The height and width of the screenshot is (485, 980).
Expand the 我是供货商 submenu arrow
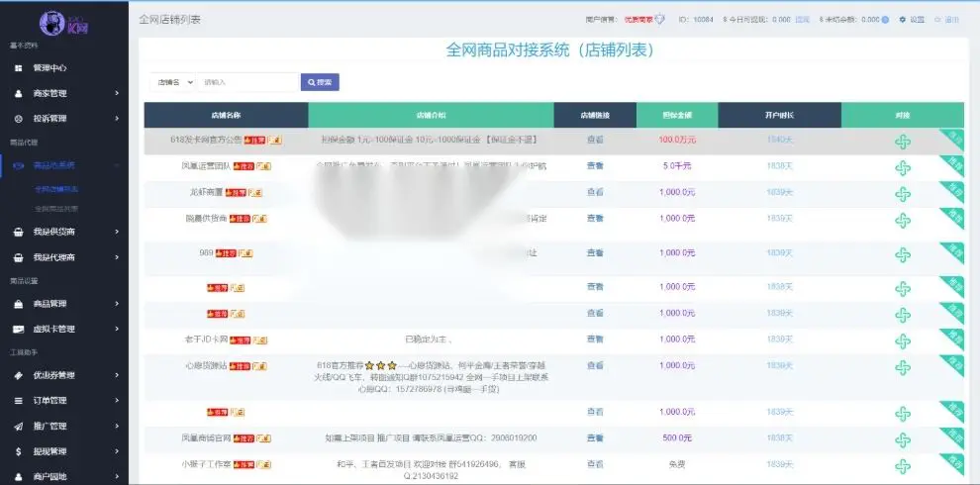117,232
